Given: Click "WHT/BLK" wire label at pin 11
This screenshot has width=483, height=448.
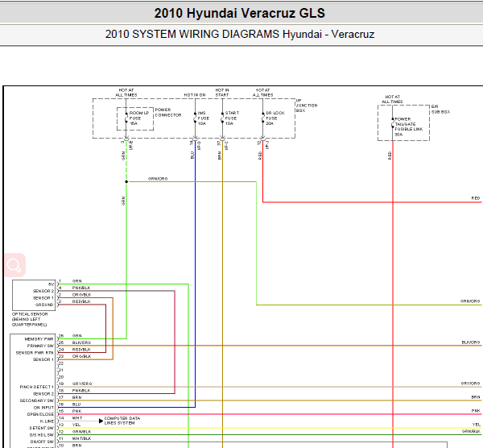Looking at the screenshot, I should pyautogui.click(x=81, y=438).
